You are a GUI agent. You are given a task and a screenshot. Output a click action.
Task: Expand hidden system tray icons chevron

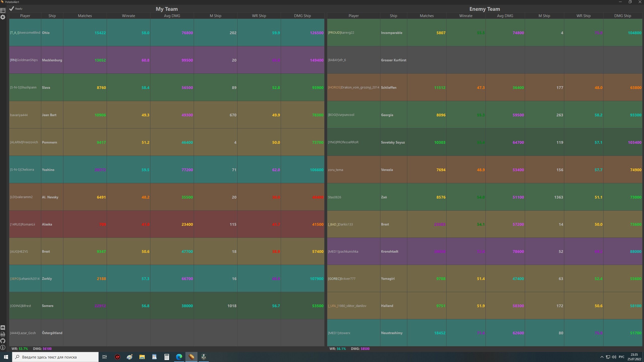point(602,357)
